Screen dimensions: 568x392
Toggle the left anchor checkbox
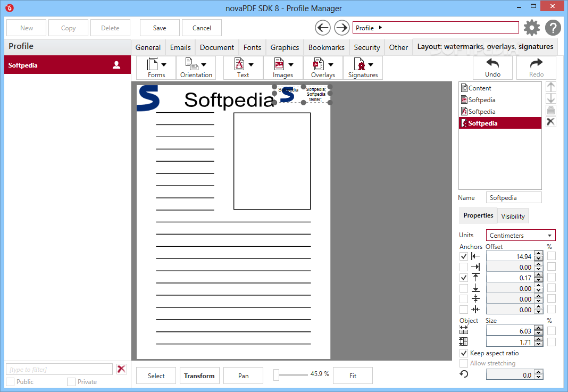(x=464, y=256)
